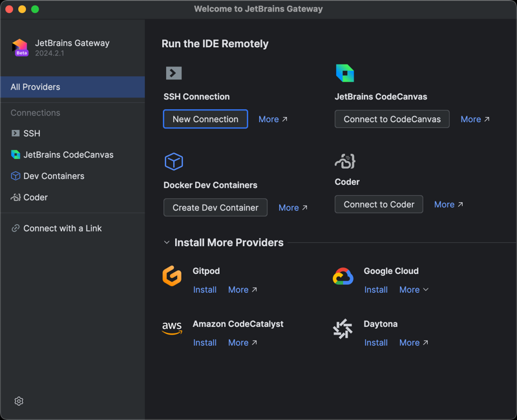Click the JetBrains Gateway Beta logo
Image resolution: width=517 pixels, height=420 pixels.
[19, 47]
